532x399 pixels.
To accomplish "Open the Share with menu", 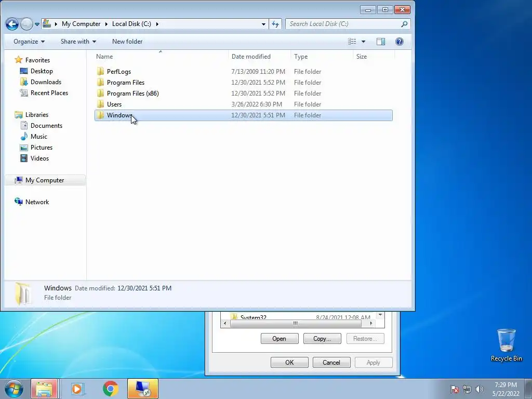I will (x=78, y=42).
